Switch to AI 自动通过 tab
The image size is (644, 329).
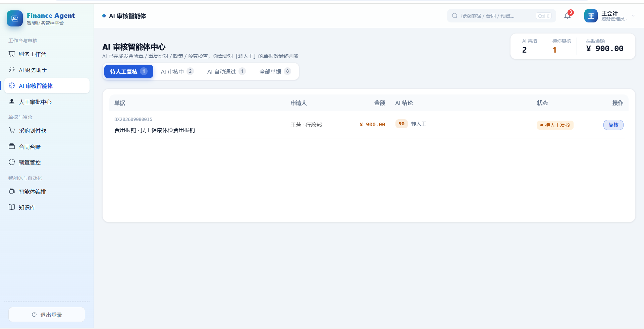(226, 71)
